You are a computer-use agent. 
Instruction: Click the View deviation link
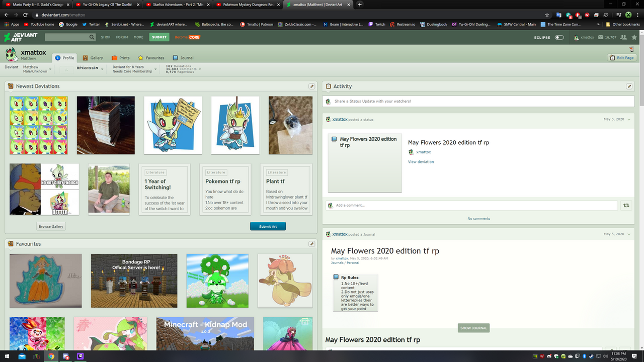[x=421, y=162]
